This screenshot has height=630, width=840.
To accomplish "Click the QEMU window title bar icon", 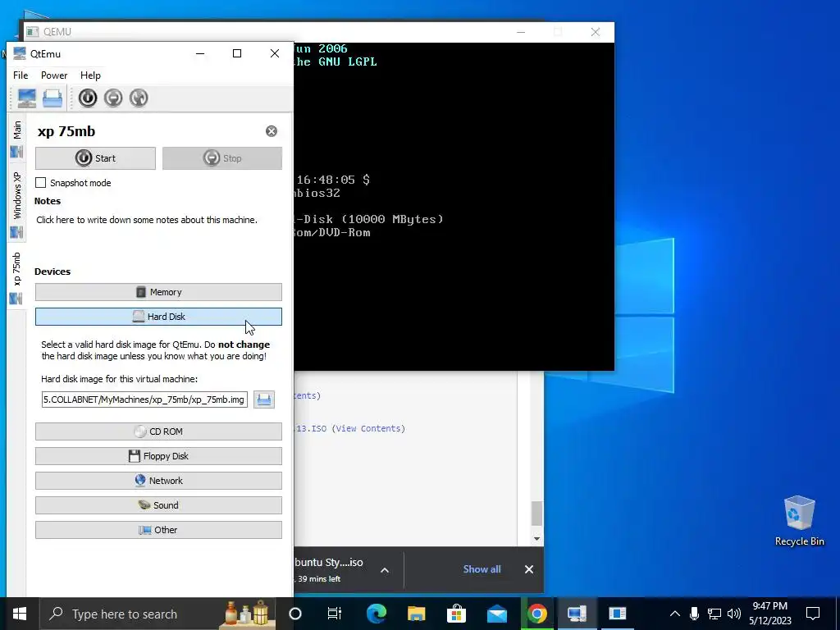I will point(32,32).
